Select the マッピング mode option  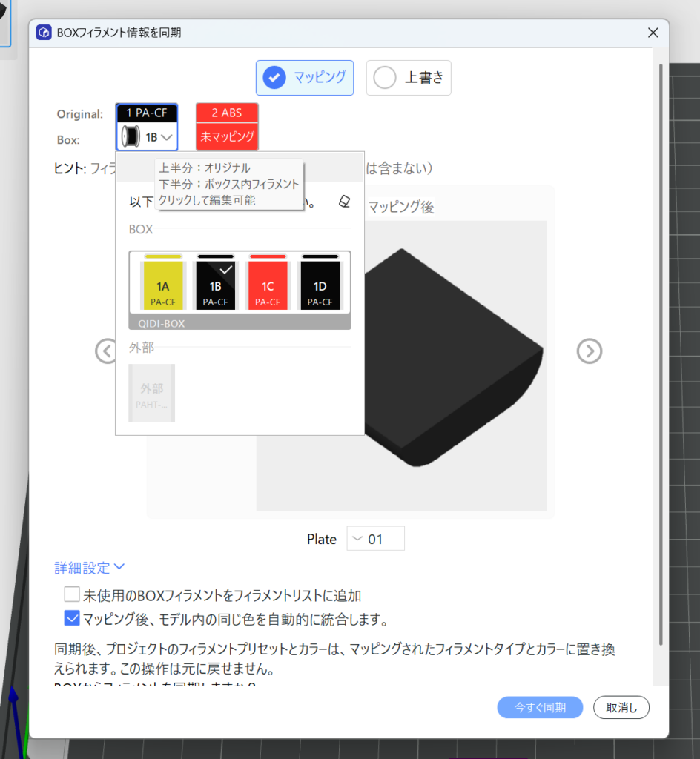click(305, 77)
